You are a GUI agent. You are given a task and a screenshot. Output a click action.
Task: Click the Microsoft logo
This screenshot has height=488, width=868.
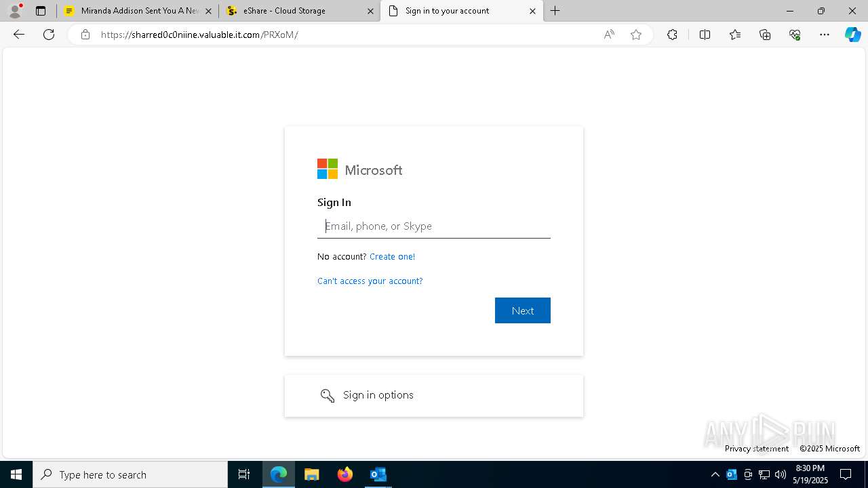(x=359, y=169)
